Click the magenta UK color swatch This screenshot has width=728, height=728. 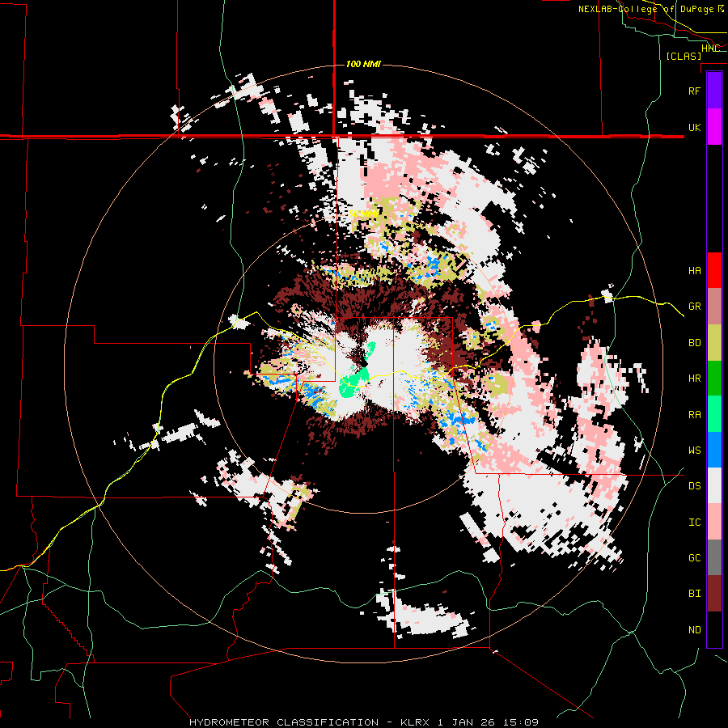point(714,127)
